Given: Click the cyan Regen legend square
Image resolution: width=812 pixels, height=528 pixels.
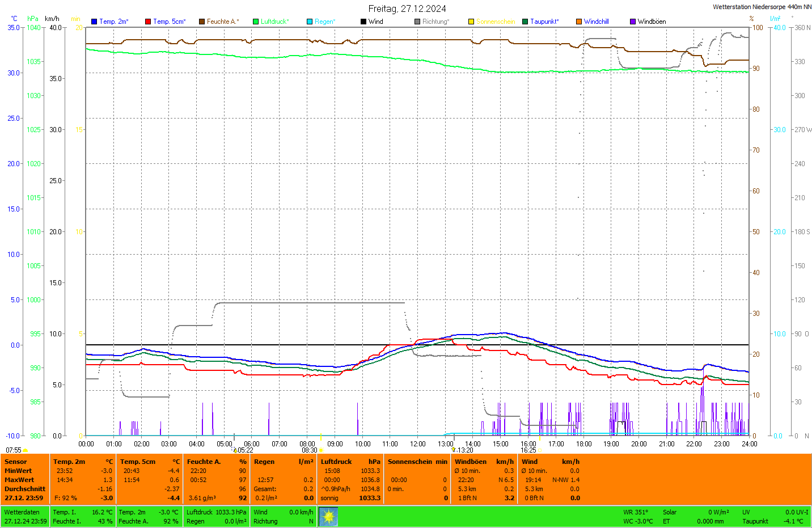Looking at the screenshot, I should click(x=310, y=22).
